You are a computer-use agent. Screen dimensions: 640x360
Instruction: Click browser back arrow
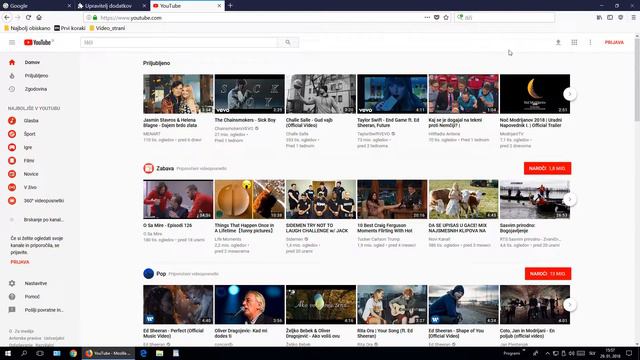coord(7,18)
